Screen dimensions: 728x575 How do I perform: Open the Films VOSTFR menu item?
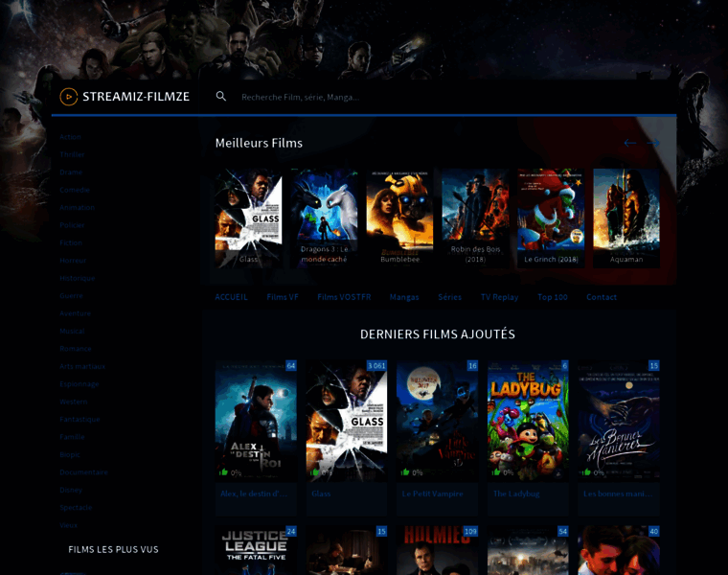click(x=344, y=297)
